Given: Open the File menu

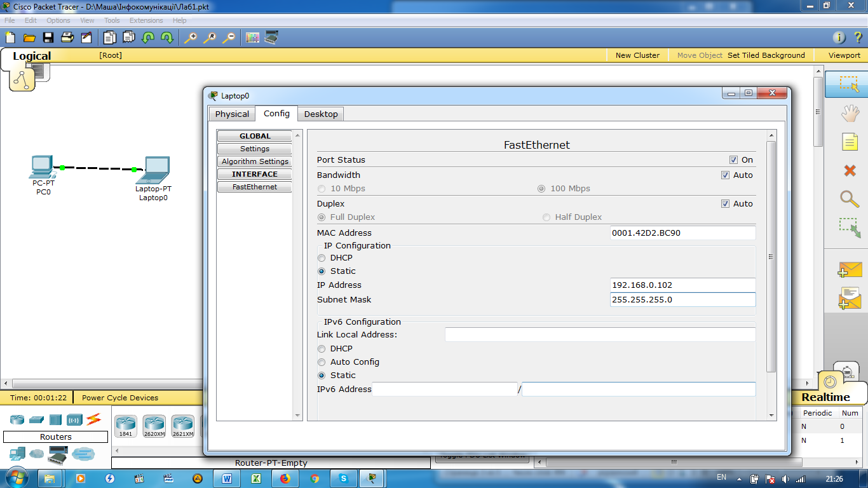Looking at the screenshot, I should click(10, 20).
